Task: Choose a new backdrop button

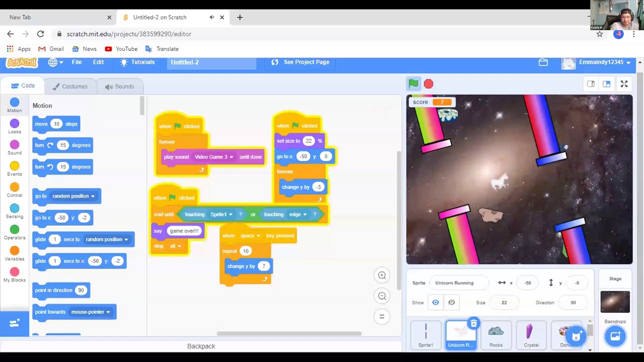Action: pos(615,336)
